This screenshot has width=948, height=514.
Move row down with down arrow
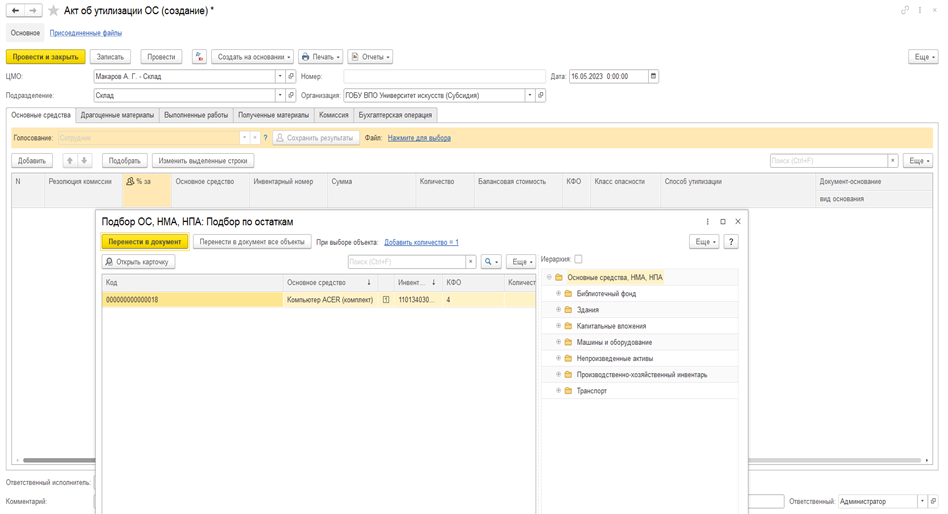tap(84, 161)
